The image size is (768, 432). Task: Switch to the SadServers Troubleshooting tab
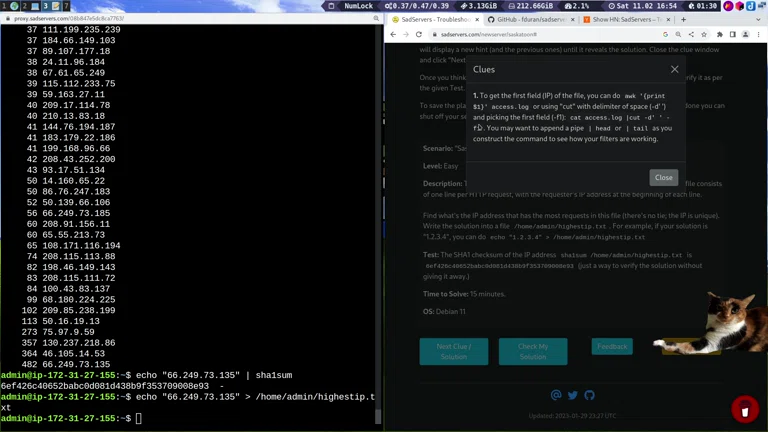point(434,20)
